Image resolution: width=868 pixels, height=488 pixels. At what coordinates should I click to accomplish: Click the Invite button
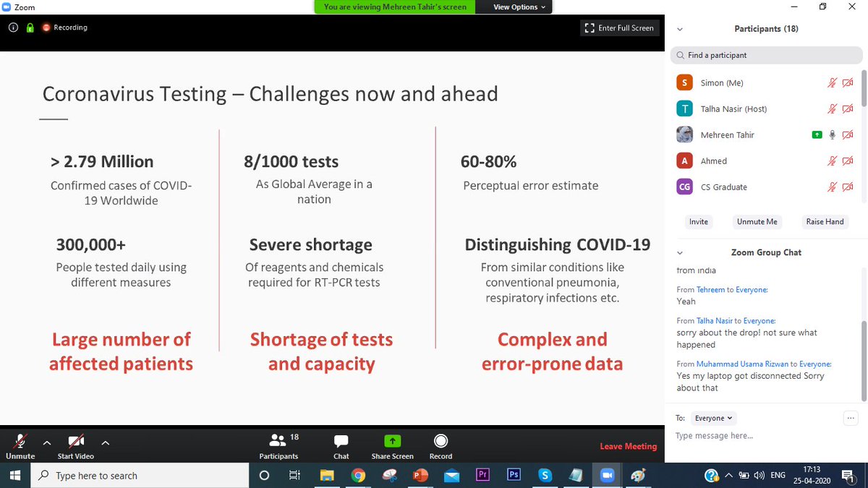pyautogui.click(x=699, y=221)
